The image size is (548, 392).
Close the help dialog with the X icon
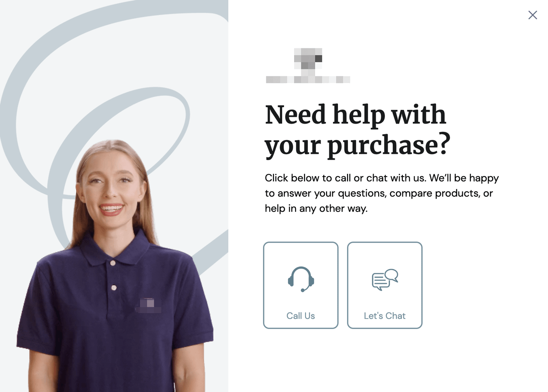532,15
